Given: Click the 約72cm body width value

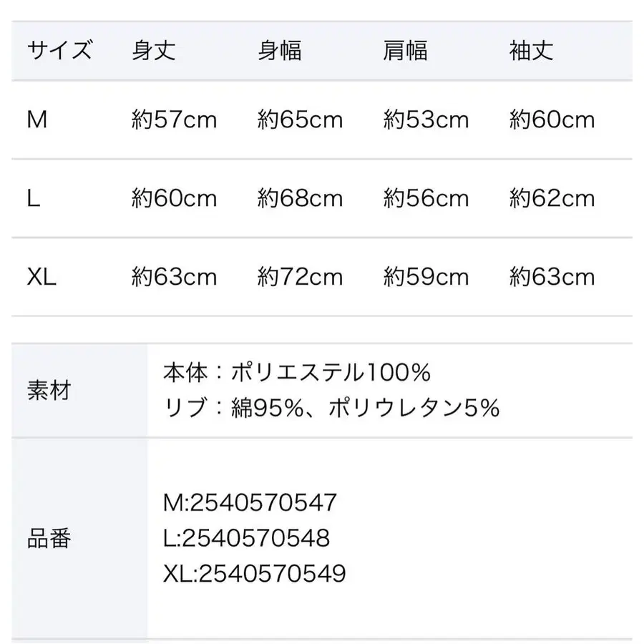Looking at the screenshot, I should point(300,276).
